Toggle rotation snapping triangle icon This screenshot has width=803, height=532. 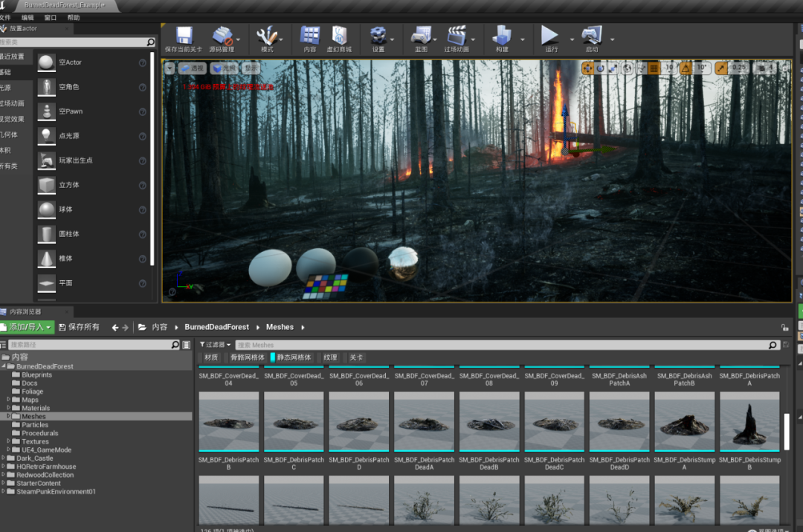click(686, 68)
